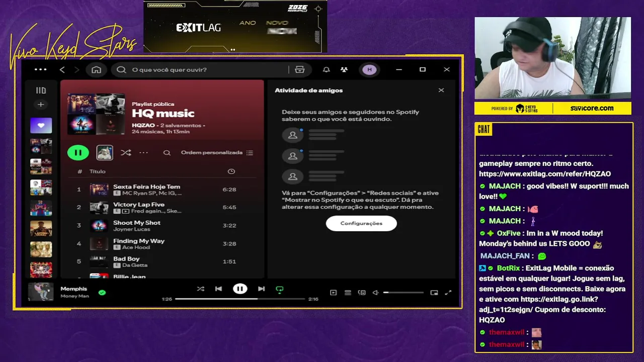Click the 'Título' column header
The image size is (644, 362).
pos(98,171)
